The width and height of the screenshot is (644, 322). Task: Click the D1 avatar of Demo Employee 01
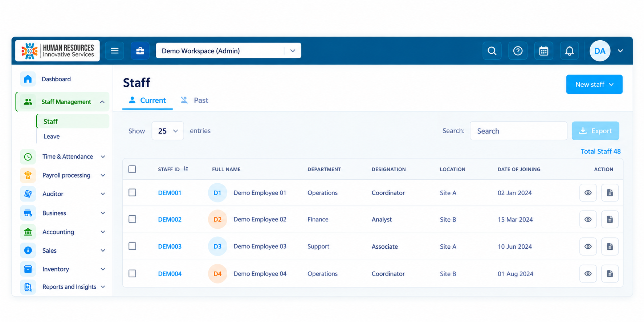pos(217,193)
